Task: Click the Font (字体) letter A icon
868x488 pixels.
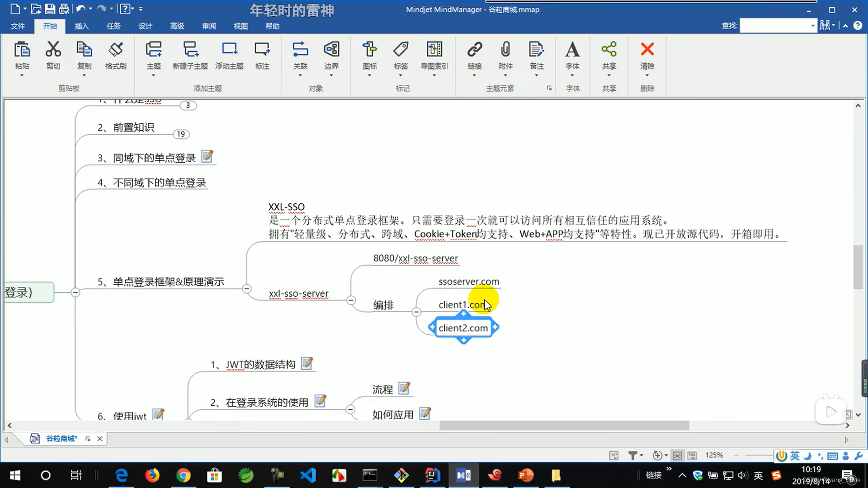Action: tap(572, 49)
